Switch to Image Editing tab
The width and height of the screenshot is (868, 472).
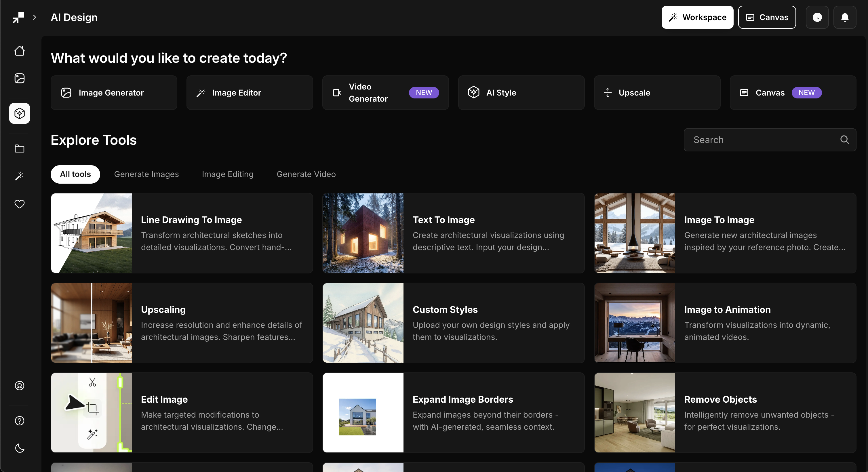(x=227, y=174)
